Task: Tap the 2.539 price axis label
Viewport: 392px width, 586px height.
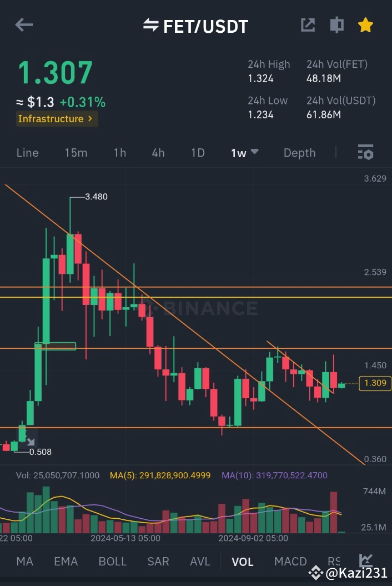Action: (x=375, y=272)
